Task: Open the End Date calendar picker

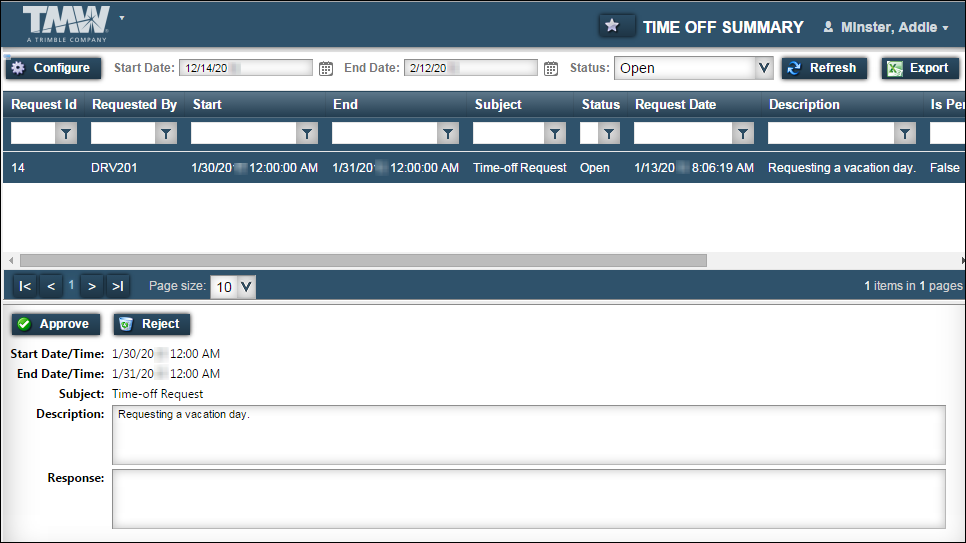Action: [x=551, y=68]
